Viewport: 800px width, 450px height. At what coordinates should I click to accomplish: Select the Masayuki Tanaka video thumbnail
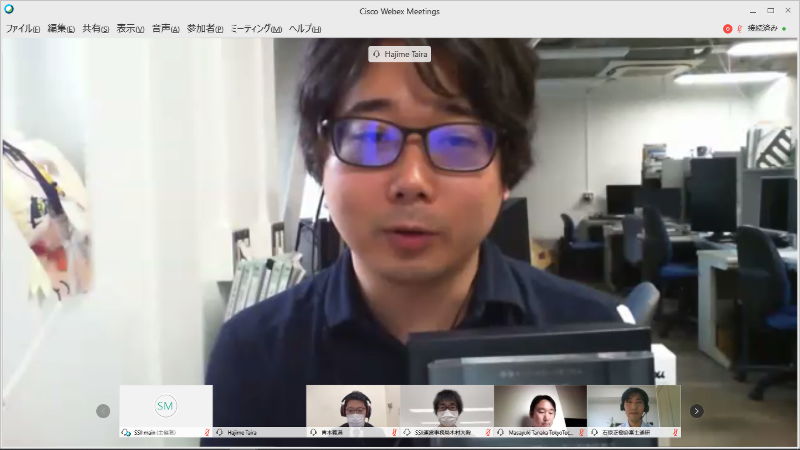point(540,407)
